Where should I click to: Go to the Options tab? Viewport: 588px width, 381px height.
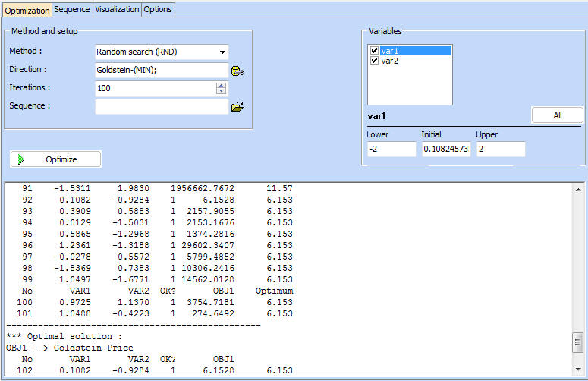click(159, 9)
